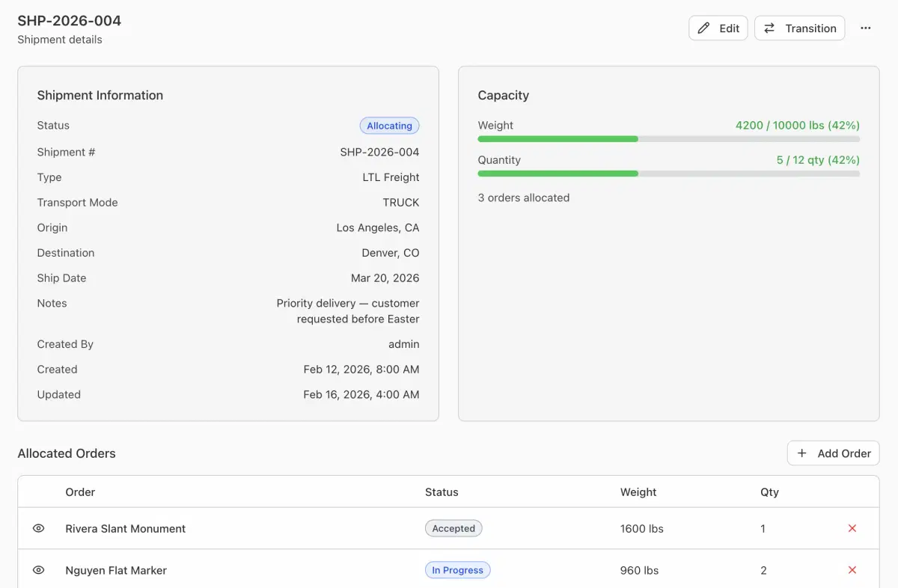The height and width of the screenshot is (588, 898).
Task: Remove the Nguyen Flat Marker order
Action: click(852, 570)
